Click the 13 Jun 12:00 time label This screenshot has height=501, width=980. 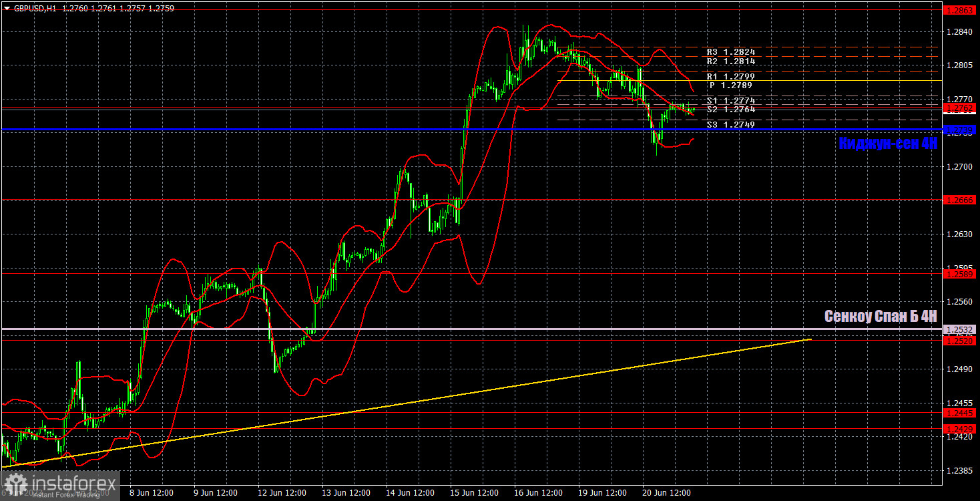tap(344, 493)
